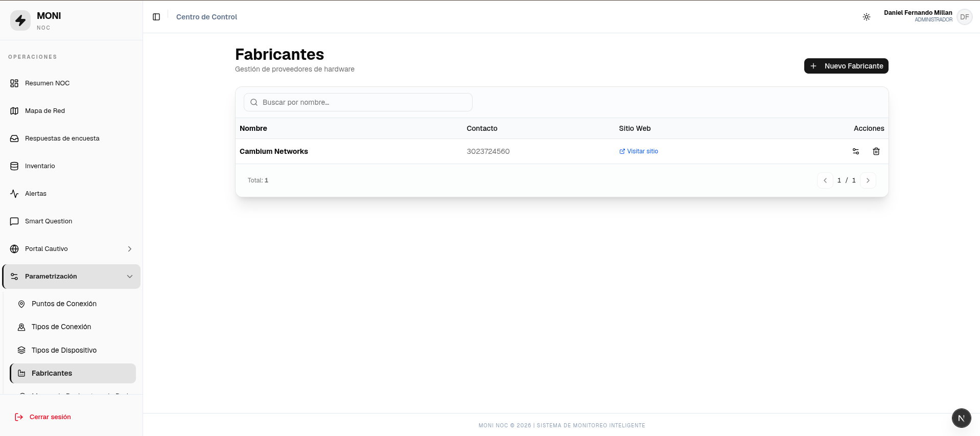Collapse the Parametrización section chevron
Image resolution: width=980 pixels, height=436 pixels.
(130, 277)
